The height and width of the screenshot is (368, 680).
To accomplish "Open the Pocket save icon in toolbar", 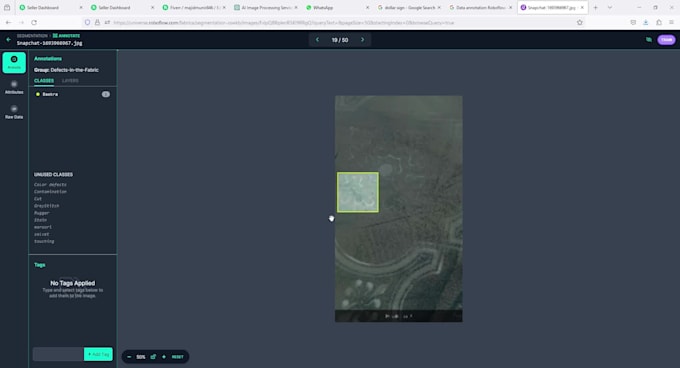I will click(x=633, y=23).
